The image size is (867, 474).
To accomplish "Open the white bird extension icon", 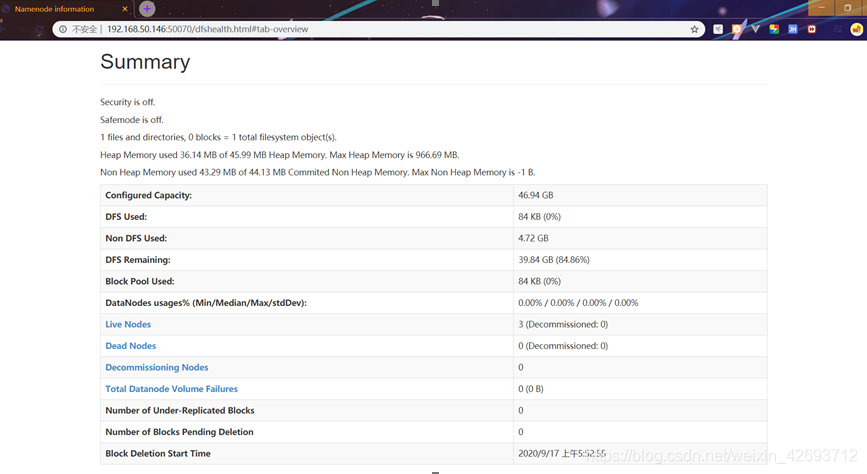I will (x=718, y=29).
